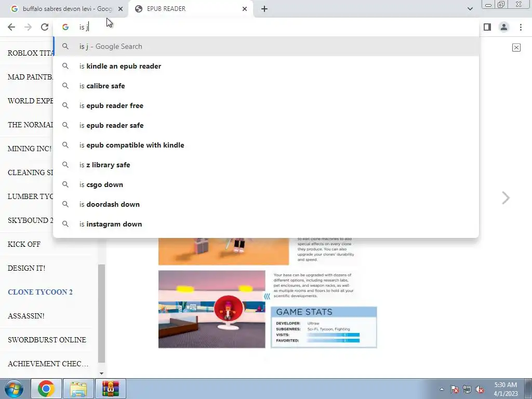Switch to the EPUB READER tab
532x399 pixels.
coord(191,9)
